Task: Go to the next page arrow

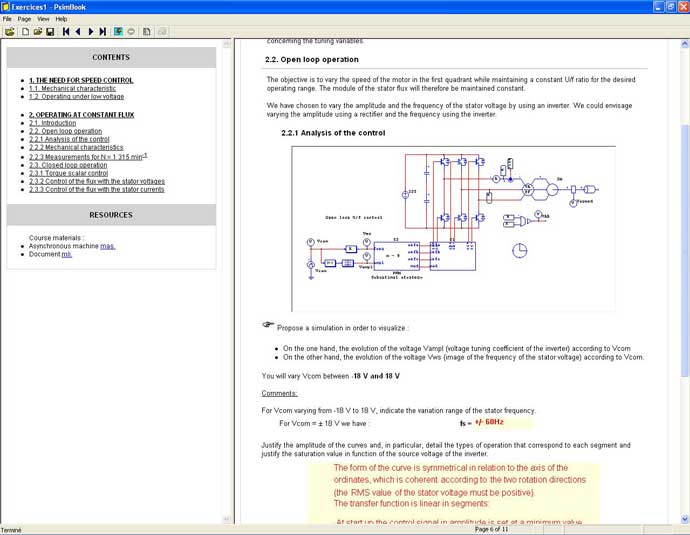Action: point(91,32)
